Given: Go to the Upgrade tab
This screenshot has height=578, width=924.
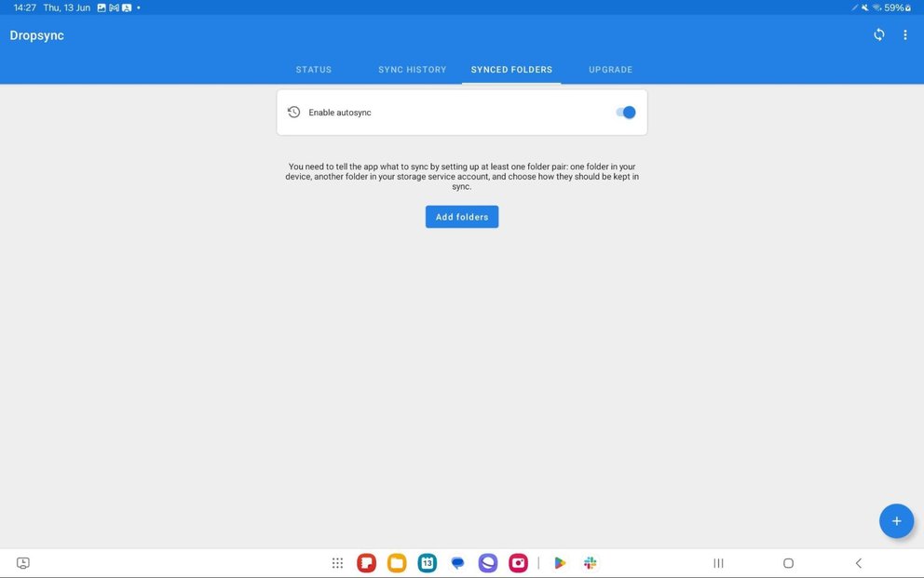Looking at the screenshot, I should click(610, 69).
